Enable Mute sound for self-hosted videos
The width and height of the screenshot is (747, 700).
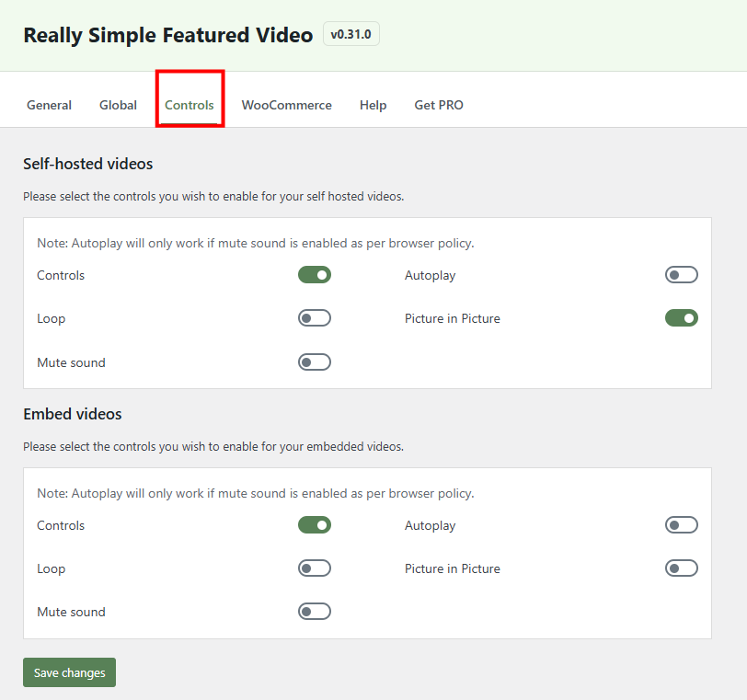click(x=314, y=361)
